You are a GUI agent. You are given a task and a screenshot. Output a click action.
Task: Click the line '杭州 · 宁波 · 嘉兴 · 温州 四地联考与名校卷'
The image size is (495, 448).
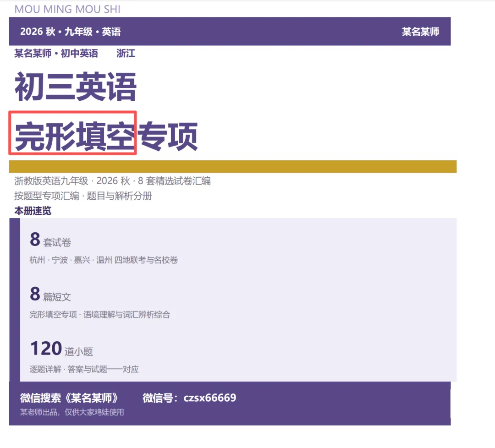[x=104, y=260]
